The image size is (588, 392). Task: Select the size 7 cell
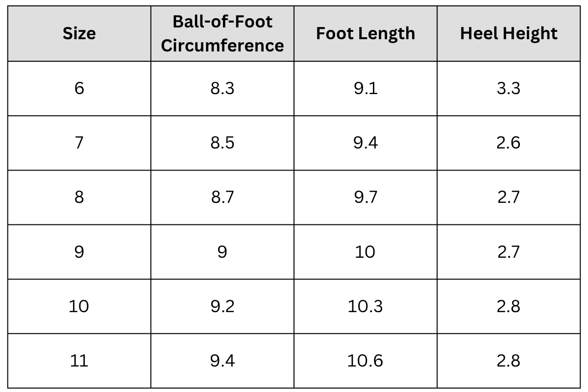click(79, 143)
